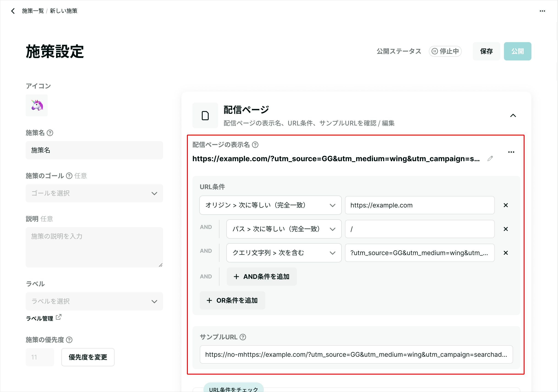
Task: Open the ゴールを選択 dropdown
Action: tap(94, 193)
